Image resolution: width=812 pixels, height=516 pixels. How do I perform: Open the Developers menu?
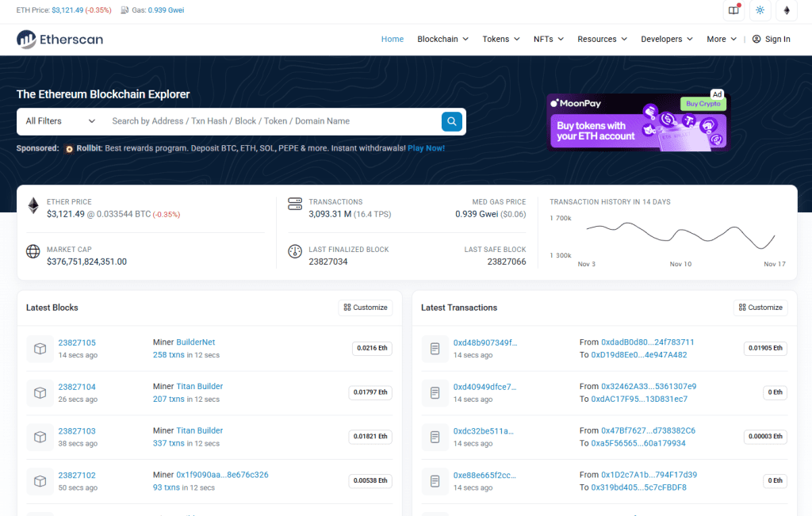pyautogui.click(x=667, y=39)
